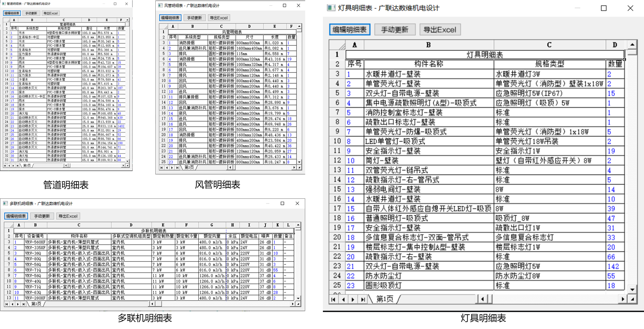The height and width of the screenshot is (329, 644).
Task: Select column G header in 多联机明细表 grid
Action: coord(212,225)
